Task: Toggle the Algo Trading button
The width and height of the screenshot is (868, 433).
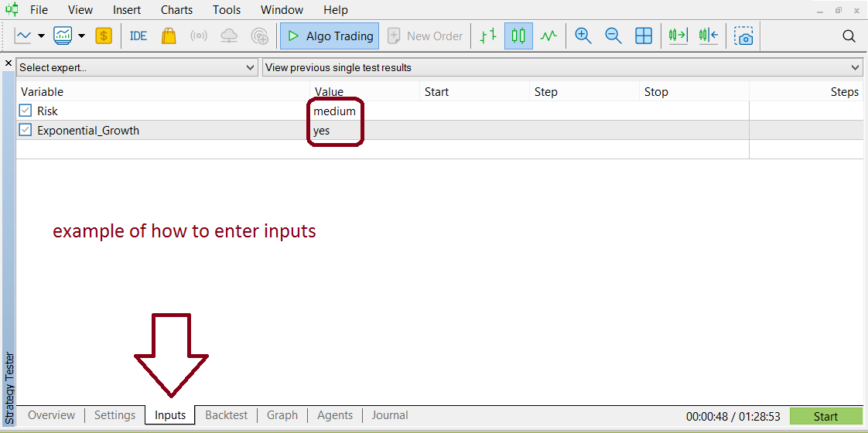Action: point(330,36)
